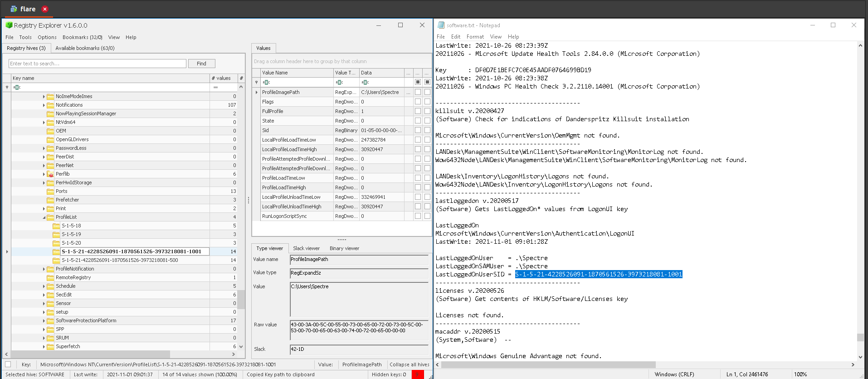This screenshot has height=379, width=868.
Task: Collapse the ProfileList tree node
Action: coord(44,217)
